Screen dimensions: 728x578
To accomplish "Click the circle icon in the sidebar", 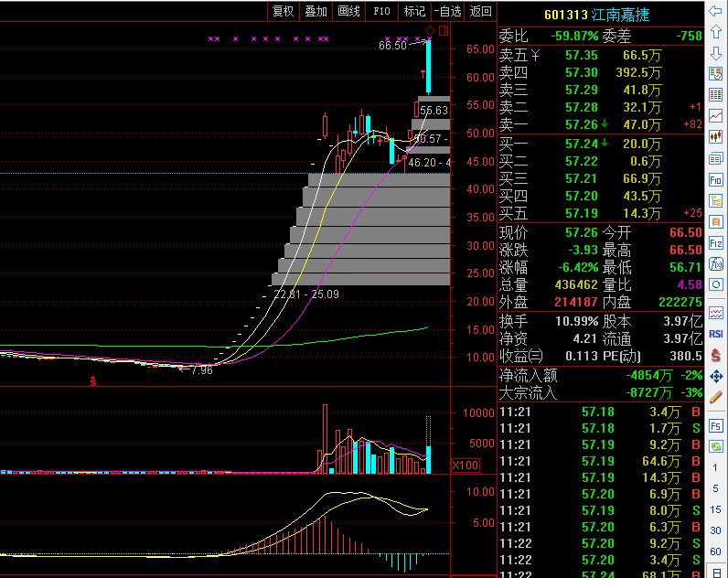I will pos(715,284).
